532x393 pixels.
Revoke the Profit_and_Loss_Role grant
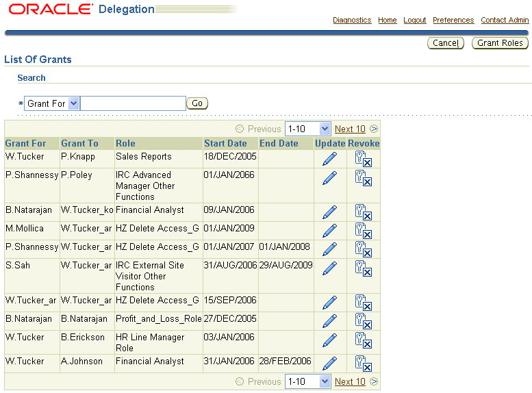click(364, 321)
